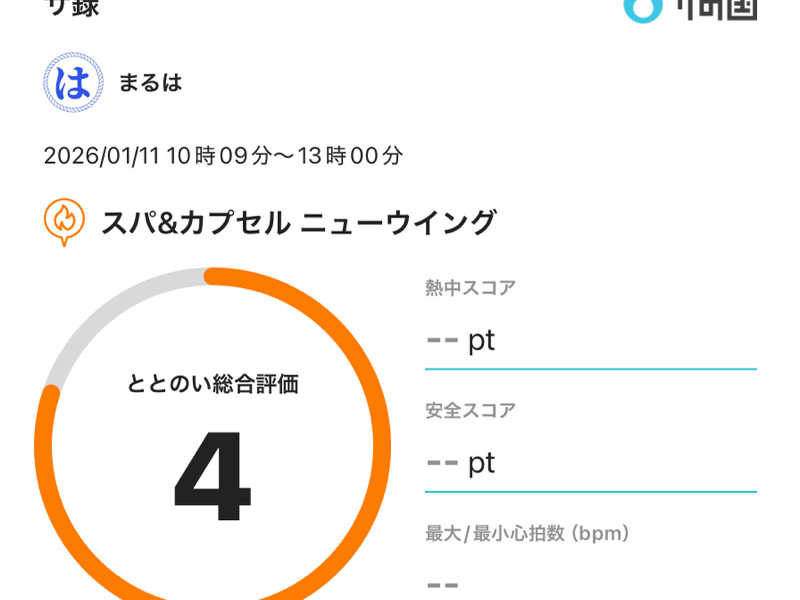Click the サ録 header title
800x600 pixels.
[73, 7]
